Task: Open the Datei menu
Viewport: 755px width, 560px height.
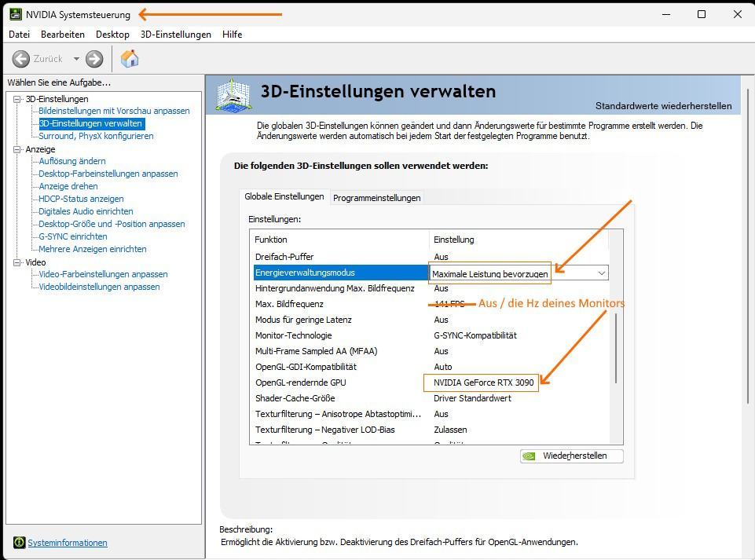Action: pyautogui.click(x=20, y=35)
